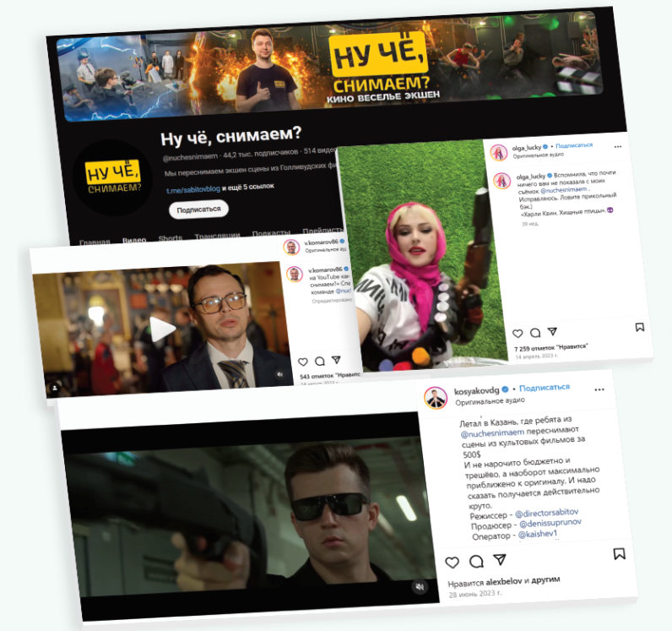Click the olga_lucky video frame
This screenshot has width=672, height=631.
pyautogui.click(x=422, y=255)
